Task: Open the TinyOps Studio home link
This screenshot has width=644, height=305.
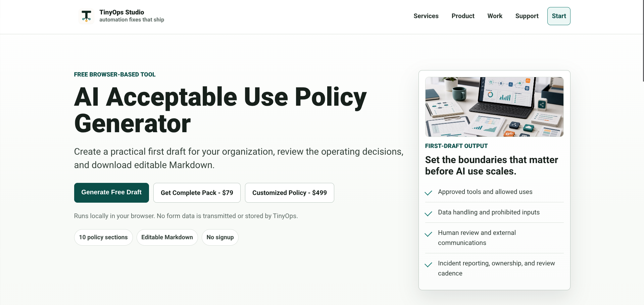Action: pyautogui.click(x=121, y=16)
